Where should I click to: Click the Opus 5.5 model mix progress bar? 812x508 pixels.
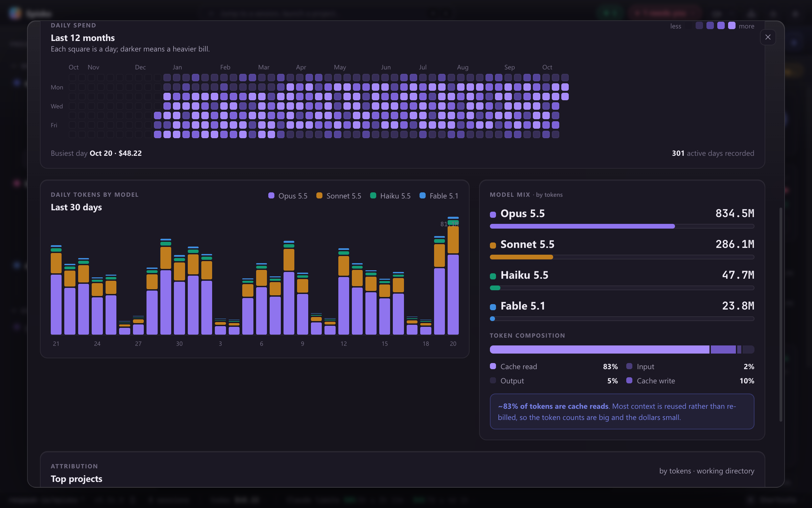coord(622,226)
